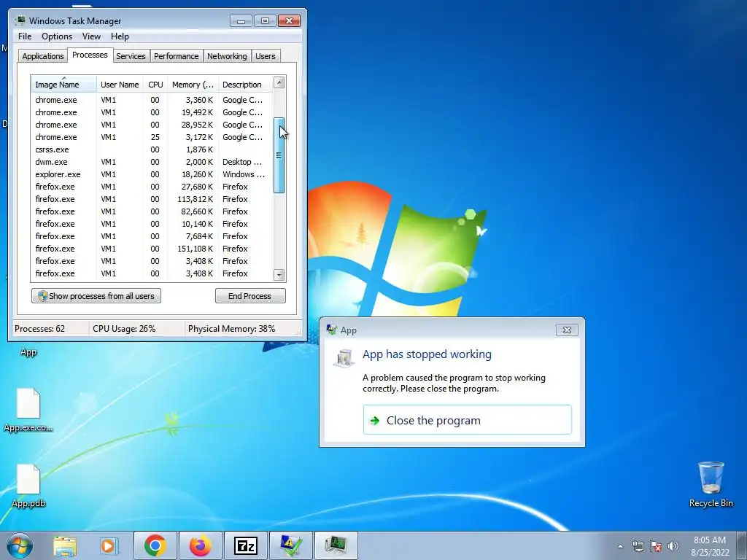
Task: Switch to the Networking tab
Action: tap(227, 56)
